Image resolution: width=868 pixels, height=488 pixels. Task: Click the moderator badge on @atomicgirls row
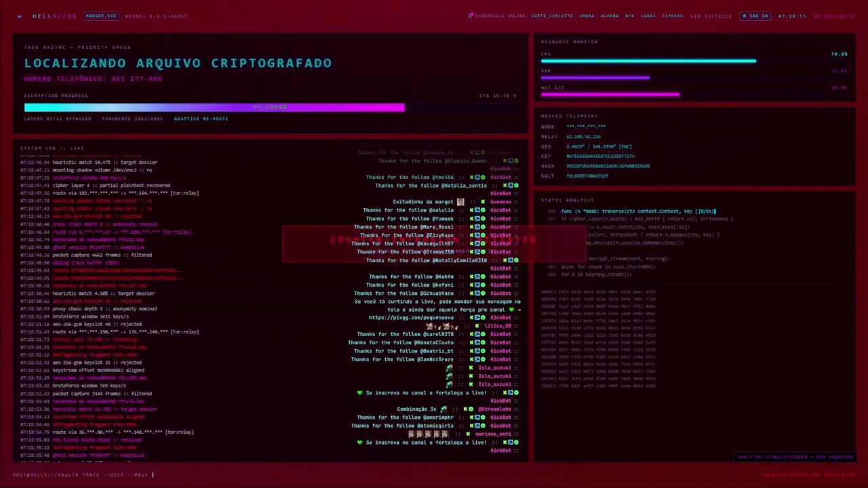[x=477, y=426]
